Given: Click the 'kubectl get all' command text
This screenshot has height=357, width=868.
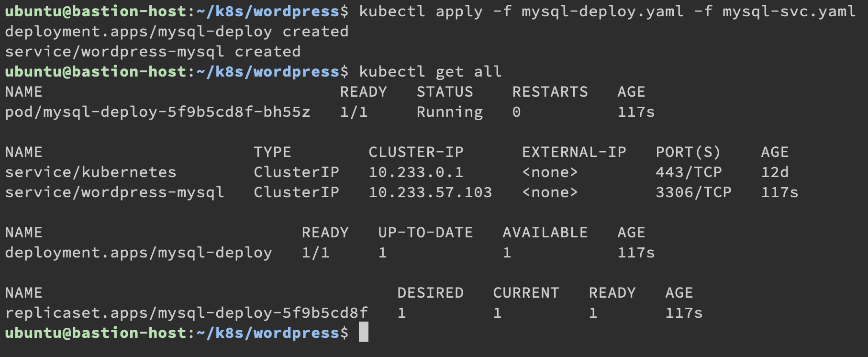Looking at the screenshot, I should (x=430, y=72).
